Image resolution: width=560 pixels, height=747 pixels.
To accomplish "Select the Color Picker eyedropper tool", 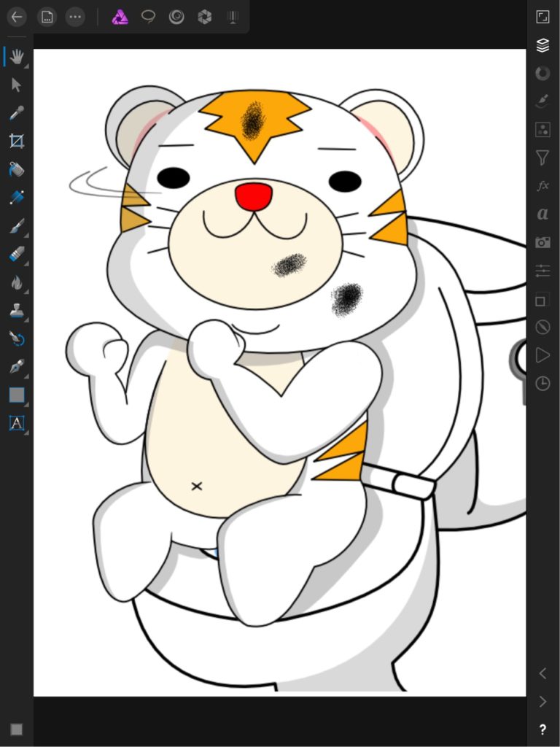I will (x=16, y=113).
